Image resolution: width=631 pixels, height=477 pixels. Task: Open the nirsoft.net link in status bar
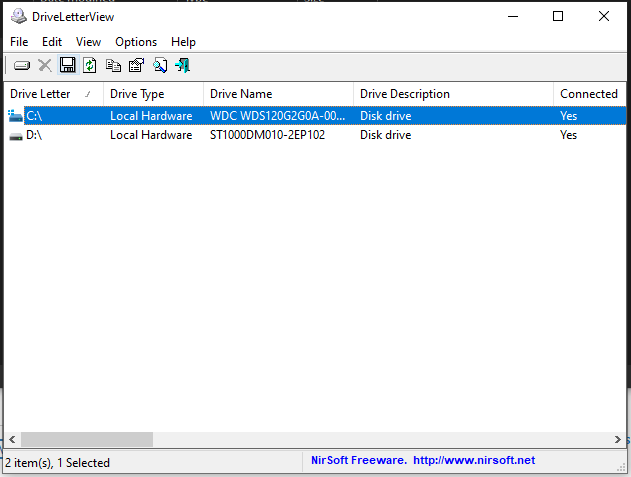tap(474, 460)
